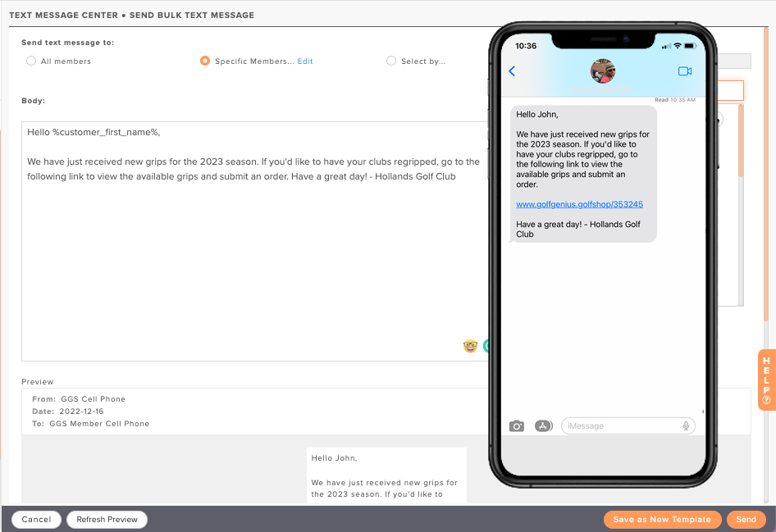This screenshot has height=532, width=776.
Task: Click the Refresh Preview button
Action: click(x=107, y=519)
